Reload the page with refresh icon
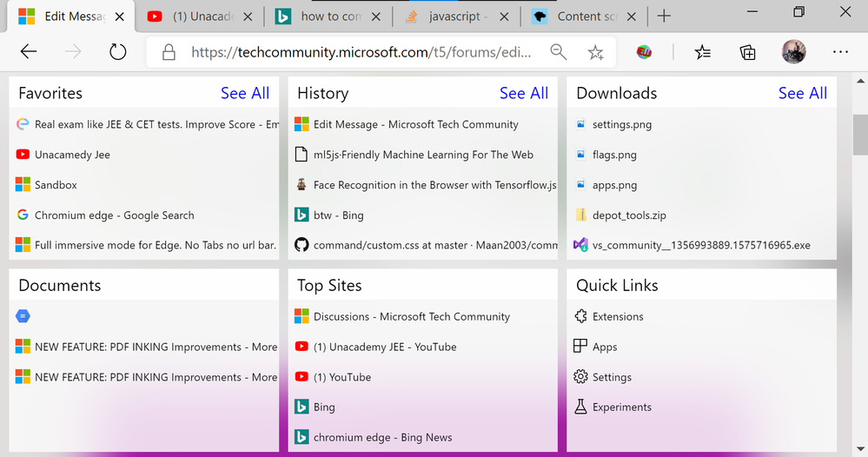Screen dimensions: 868x457 [118, 52]
